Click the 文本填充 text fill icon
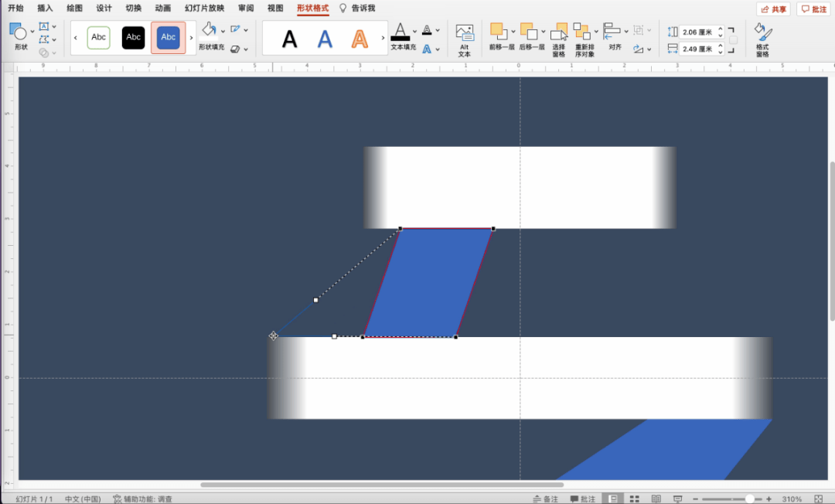This screenshot has height=504, width=835. click(400, 32)
